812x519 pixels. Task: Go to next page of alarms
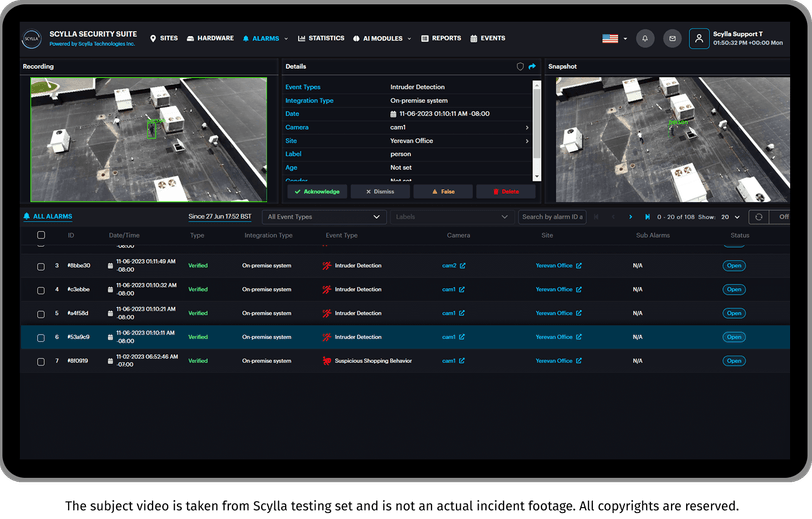coord(630,217)
